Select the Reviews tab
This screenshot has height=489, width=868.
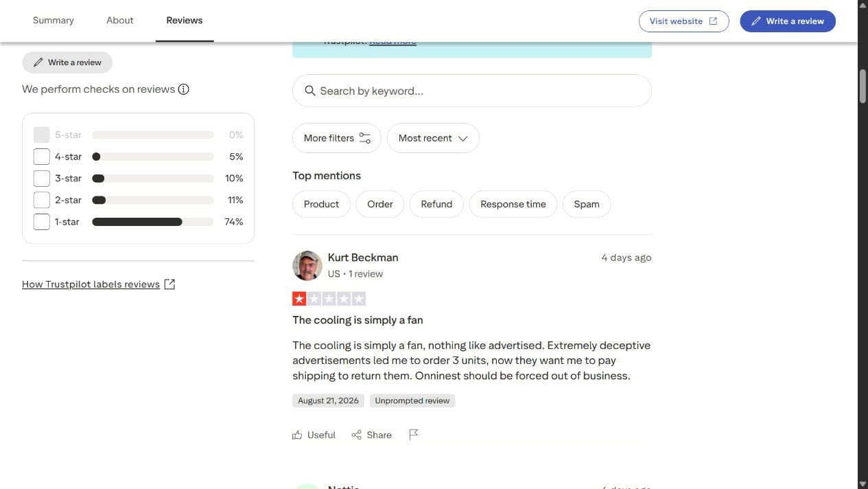(x=185, y=21)
